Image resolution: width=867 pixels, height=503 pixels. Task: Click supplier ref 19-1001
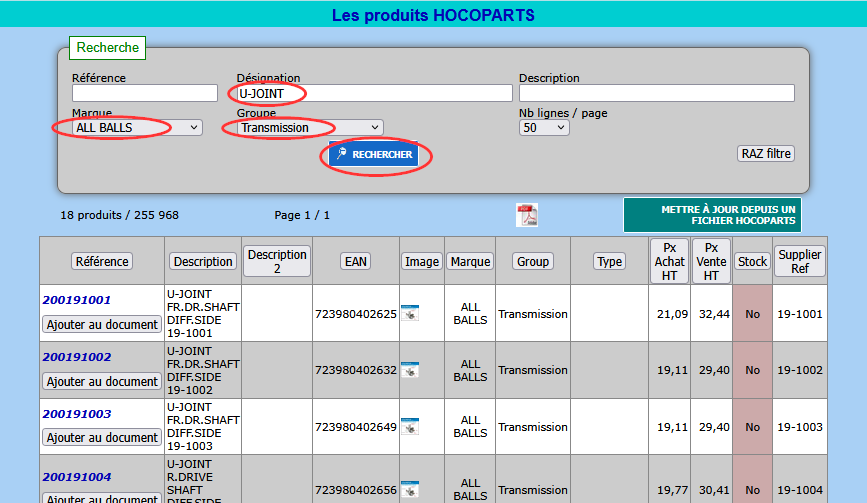[800, 314]
